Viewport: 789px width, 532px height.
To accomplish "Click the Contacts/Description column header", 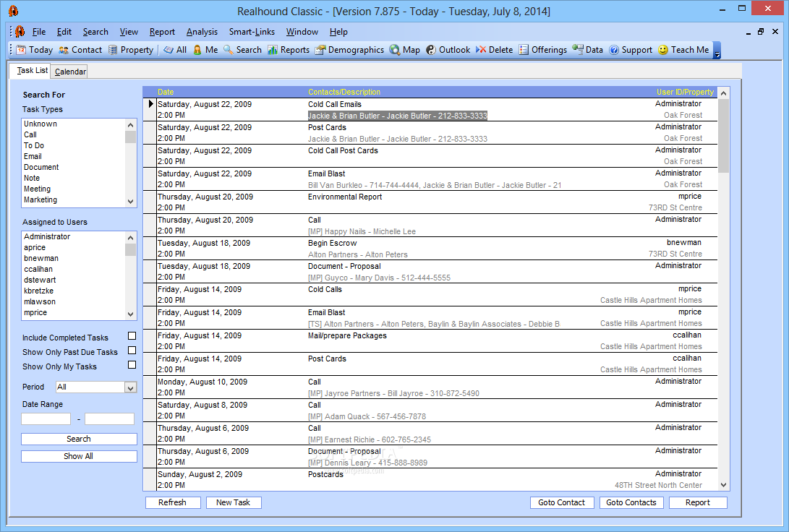I will pos(344,92).
